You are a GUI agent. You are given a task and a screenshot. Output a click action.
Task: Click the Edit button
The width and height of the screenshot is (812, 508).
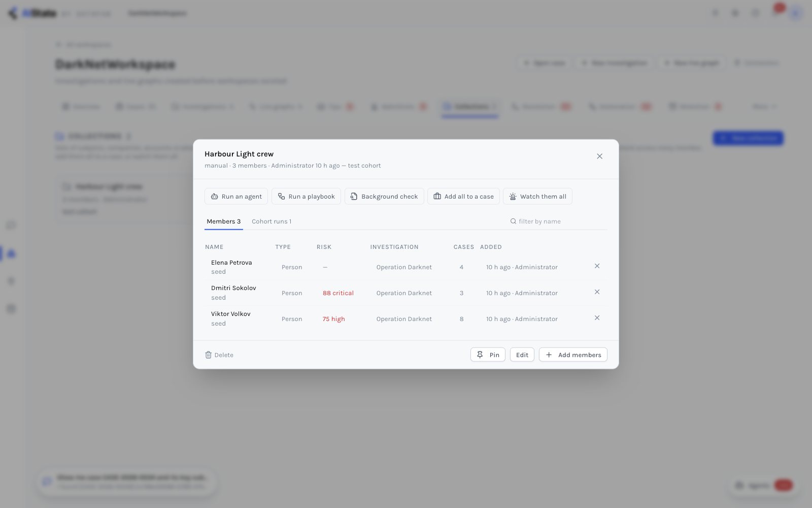tap(522, 355)
